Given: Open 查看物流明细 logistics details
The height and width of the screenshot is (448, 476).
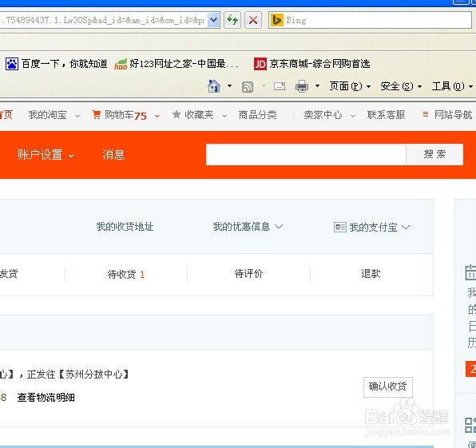Looking at the screenshot, I should tap(46, 398).
